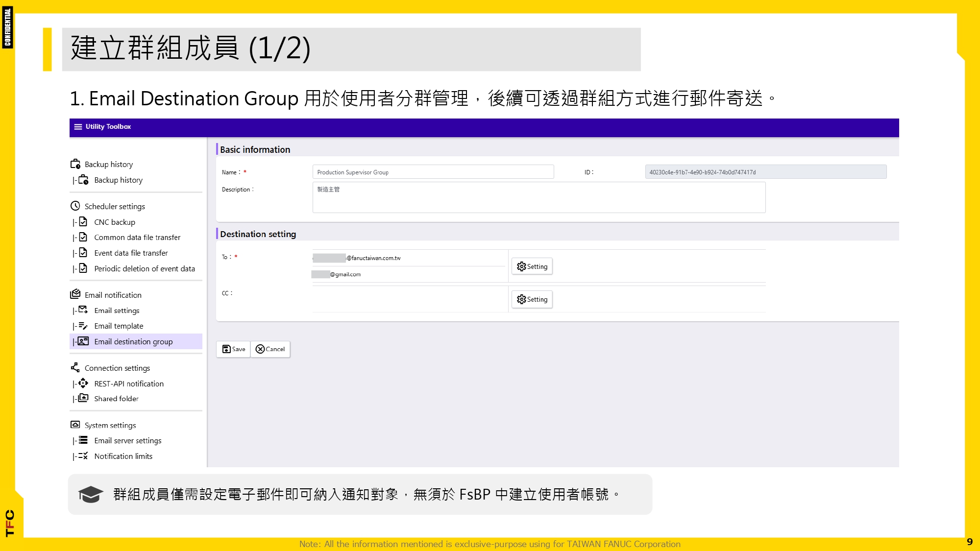This screenshot has width=980, height=551.
Task: Click the Name field showing Production Supervisor Group
Action: point(433,171)
